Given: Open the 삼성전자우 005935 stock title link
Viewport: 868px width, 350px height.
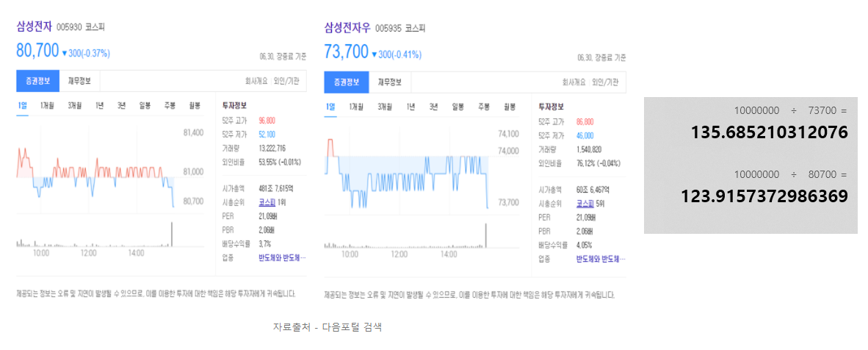Looking at the screenshot, I should pos(347,27).
